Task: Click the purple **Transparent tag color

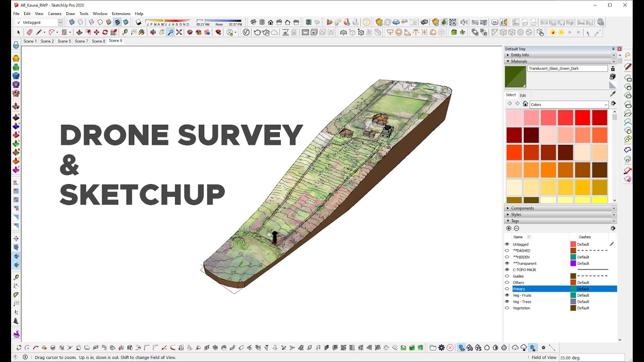Action: pyautogui.click(x=573, y=263)
